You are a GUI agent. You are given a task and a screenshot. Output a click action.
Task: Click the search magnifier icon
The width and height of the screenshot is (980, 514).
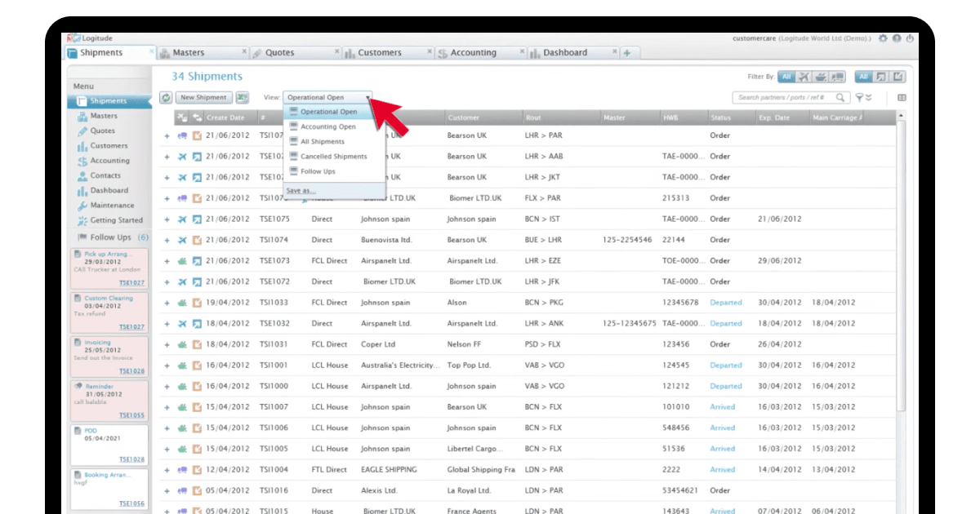pyautogui.click(x=841, y=98)
